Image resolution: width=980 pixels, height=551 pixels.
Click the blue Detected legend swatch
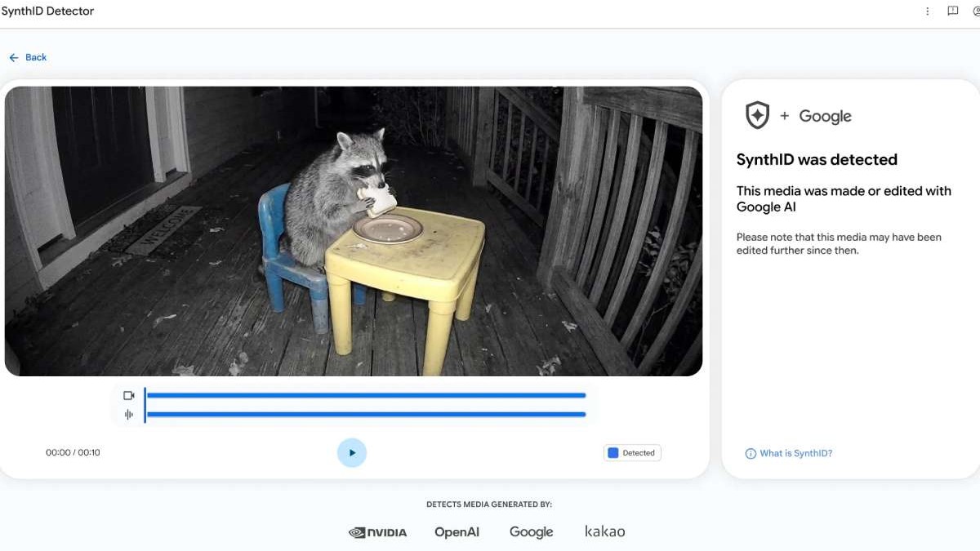613,453
